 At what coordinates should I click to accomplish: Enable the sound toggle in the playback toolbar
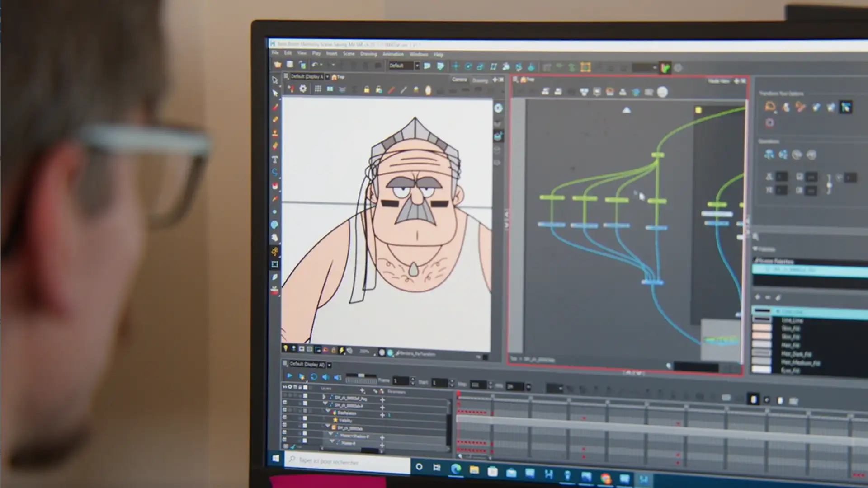click(x=326, y=377)
